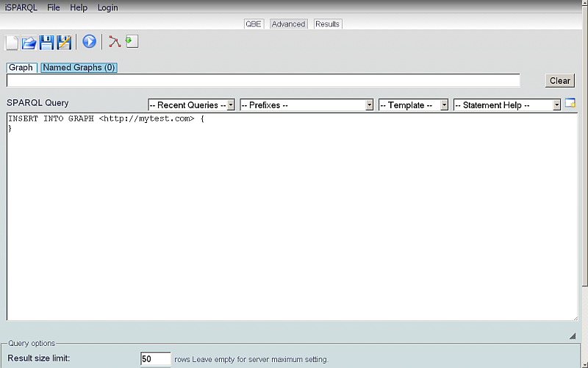
Task: Click the query textarea resize grip
Action: pos(576,319)
